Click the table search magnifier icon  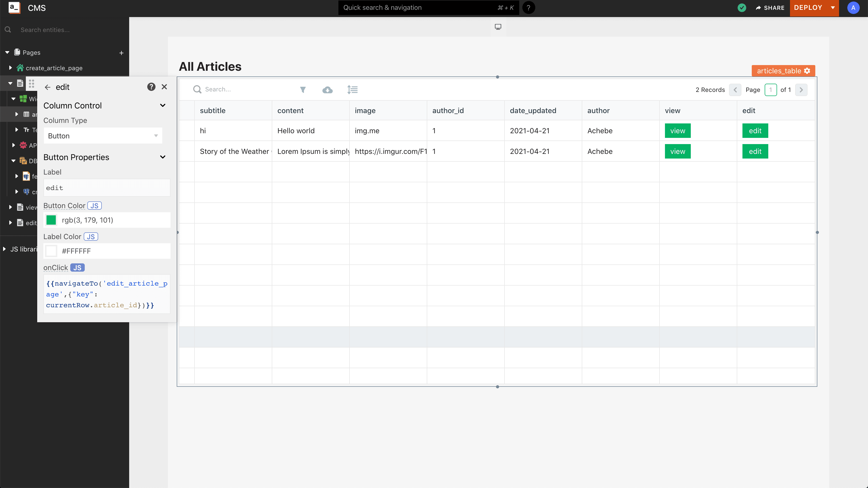coord(197,89)
